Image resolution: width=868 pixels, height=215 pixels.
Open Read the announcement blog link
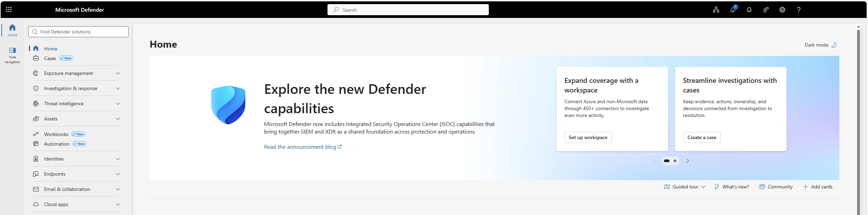(x=303, y=147)
